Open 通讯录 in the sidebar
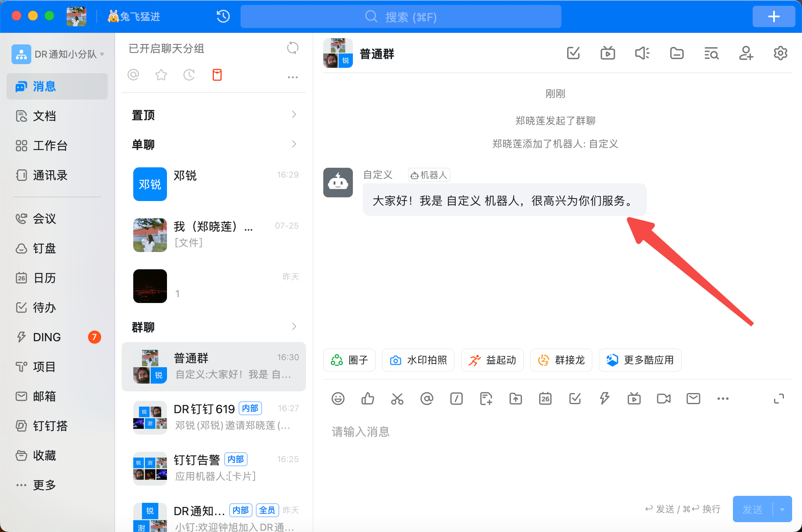Viewport: 802px width, 532px height. pyautogui.click(x=57, y=175)
